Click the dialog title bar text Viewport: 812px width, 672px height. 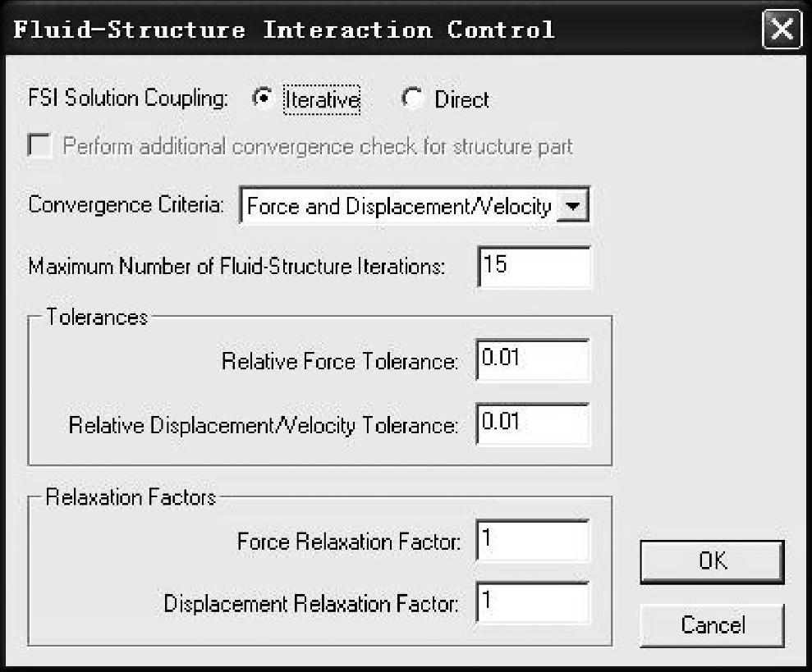tap(284, 30)
